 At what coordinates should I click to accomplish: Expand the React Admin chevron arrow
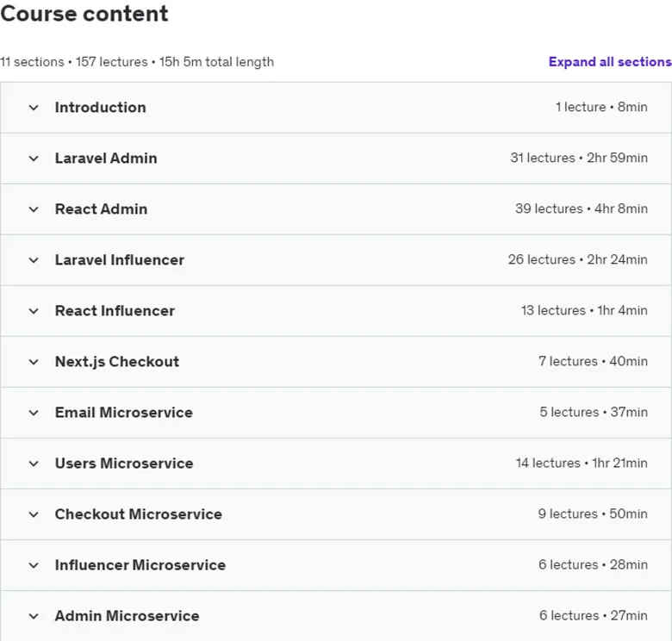pyautogui.click(x=34, y=209)
